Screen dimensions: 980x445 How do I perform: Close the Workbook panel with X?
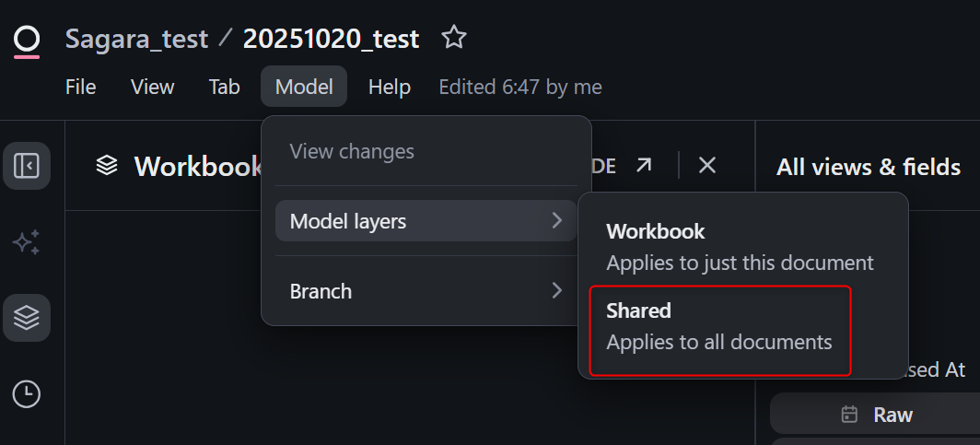click(706, 165)
